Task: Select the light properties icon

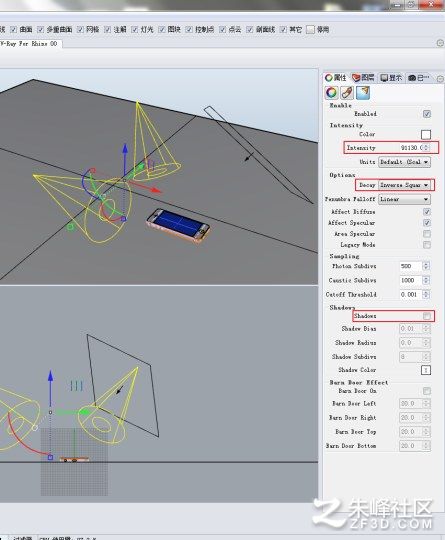Action: 363,93
